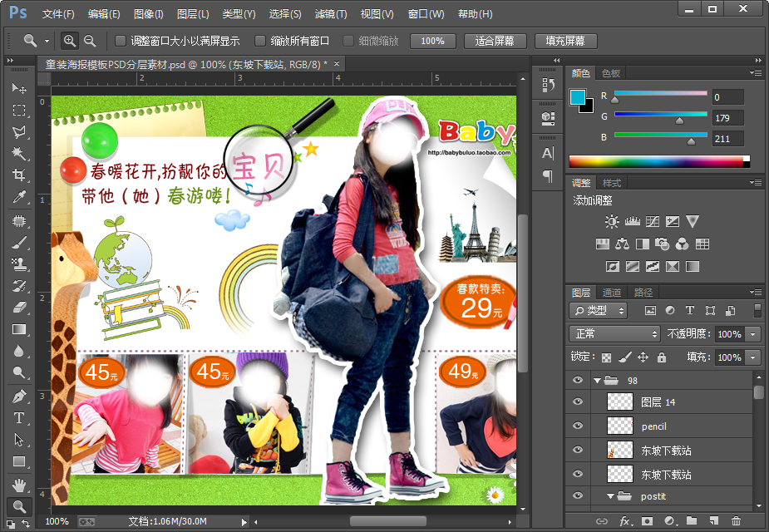Select the Path Selection tool
The width and height of the screenshot is (769, 532).
pyautogui.click(x=18, y=440)
